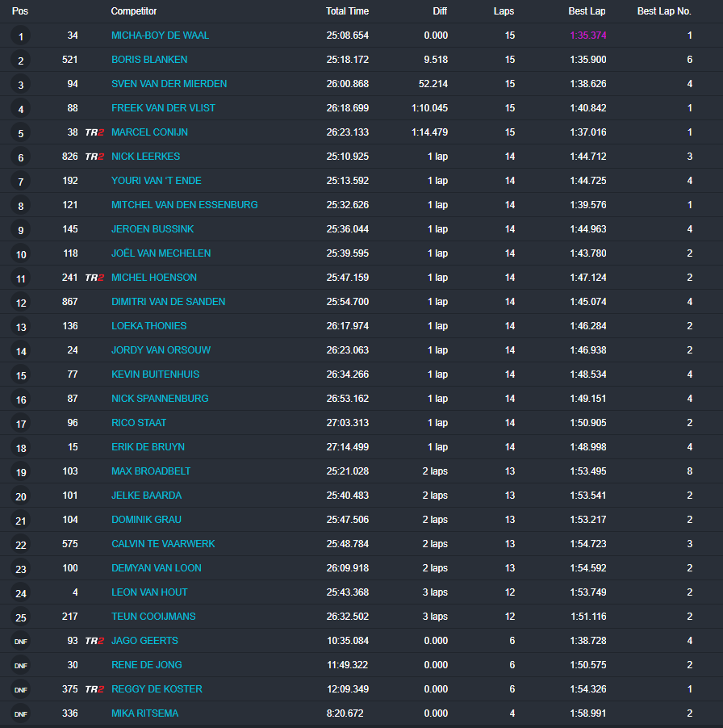Select competitor Mitchel van den Essenburg
The height and width of the screenshot is (728, 723).
tap(184, 205)
